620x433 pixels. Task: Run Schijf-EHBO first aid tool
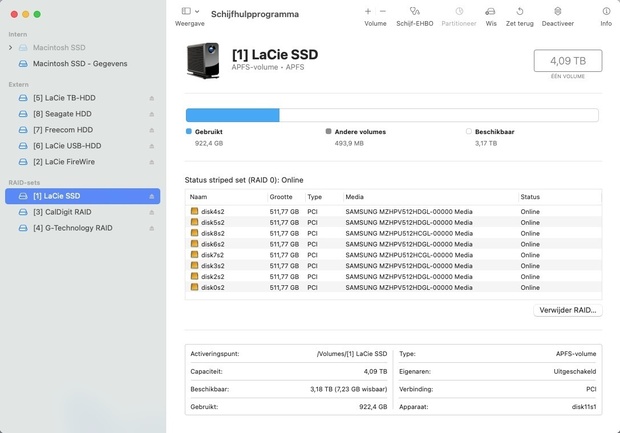414,11
